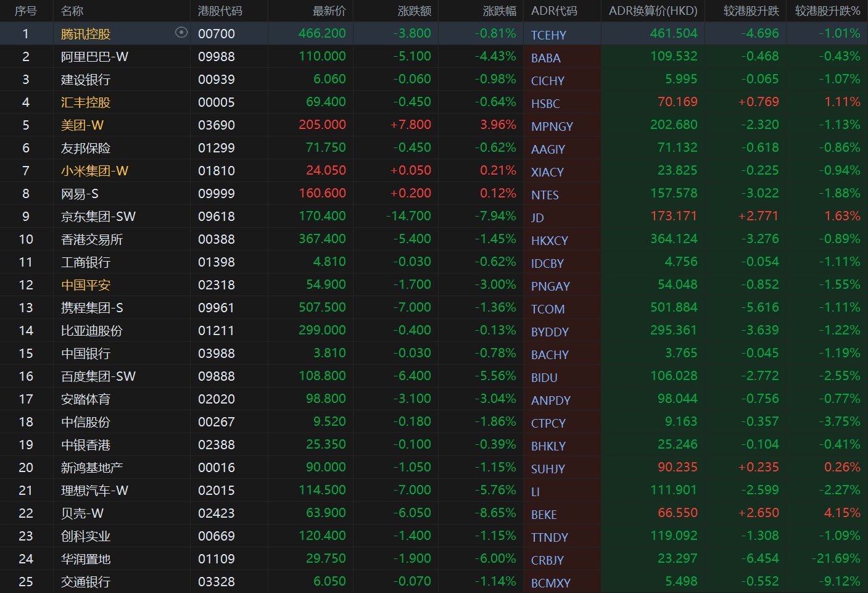868x593 pixels.
Task: Sort by 最新价 column header
Action: pyautogui.click(x=329, y=11)
